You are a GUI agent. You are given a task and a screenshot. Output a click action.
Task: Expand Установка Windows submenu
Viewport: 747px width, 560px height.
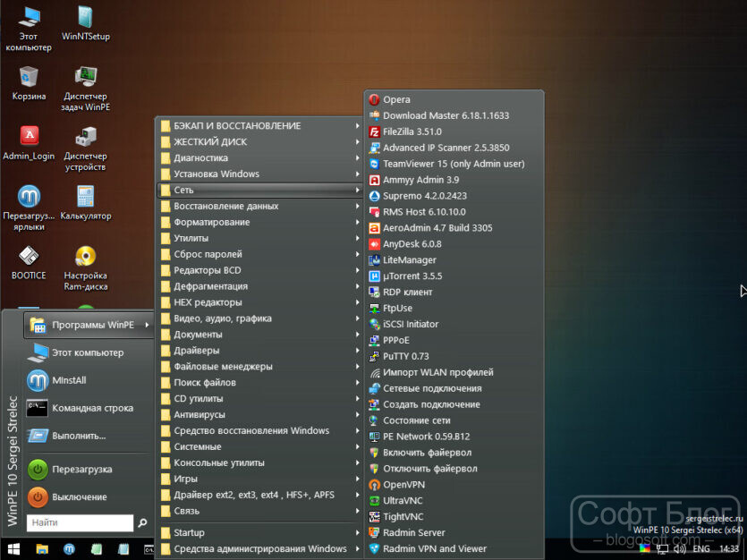click(x=259, y=174)
